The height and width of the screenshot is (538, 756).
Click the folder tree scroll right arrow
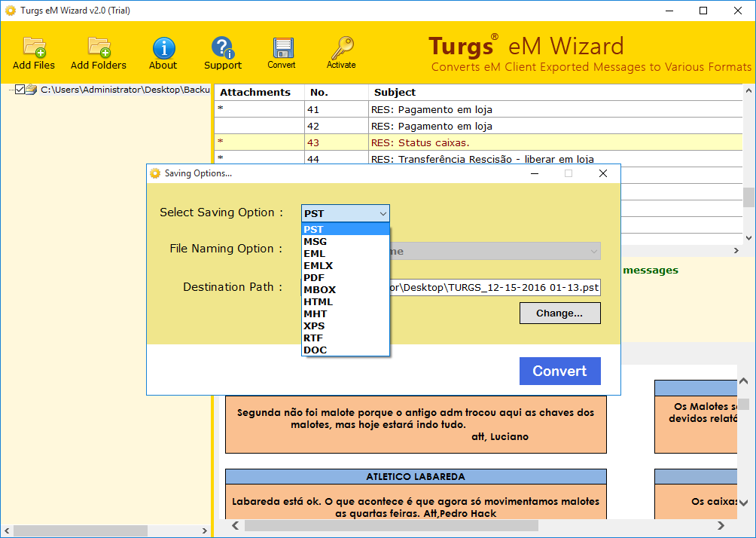click(x=204, y=530)
